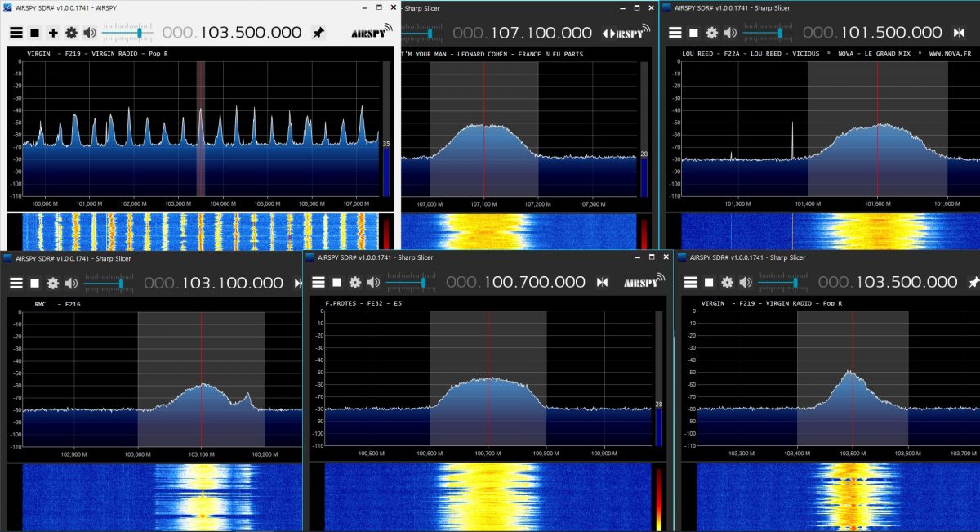The image size is (980, 532).
Task: Stop playback in the main 103.500.000 AIRSPY window
Action: [x=35, y=33]
